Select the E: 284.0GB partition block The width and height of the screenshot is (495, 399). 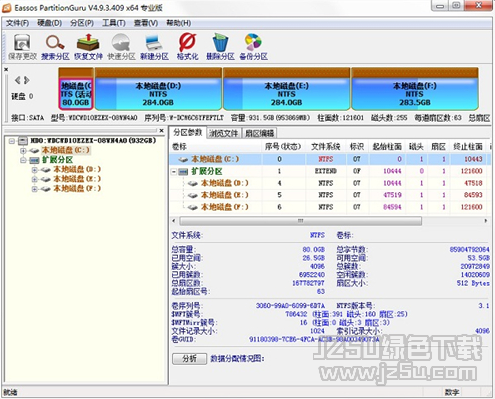(x=287, y=89)
